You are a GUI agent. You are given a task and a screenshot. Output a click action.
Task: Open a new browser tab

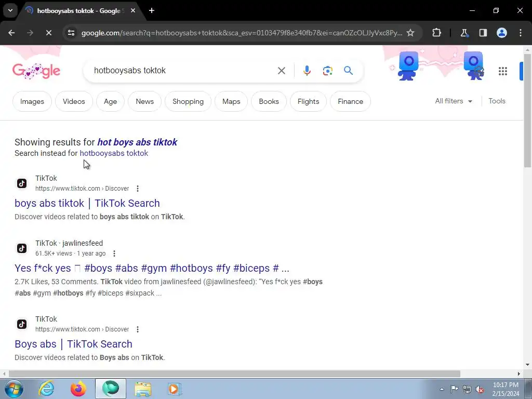(152, 10)
